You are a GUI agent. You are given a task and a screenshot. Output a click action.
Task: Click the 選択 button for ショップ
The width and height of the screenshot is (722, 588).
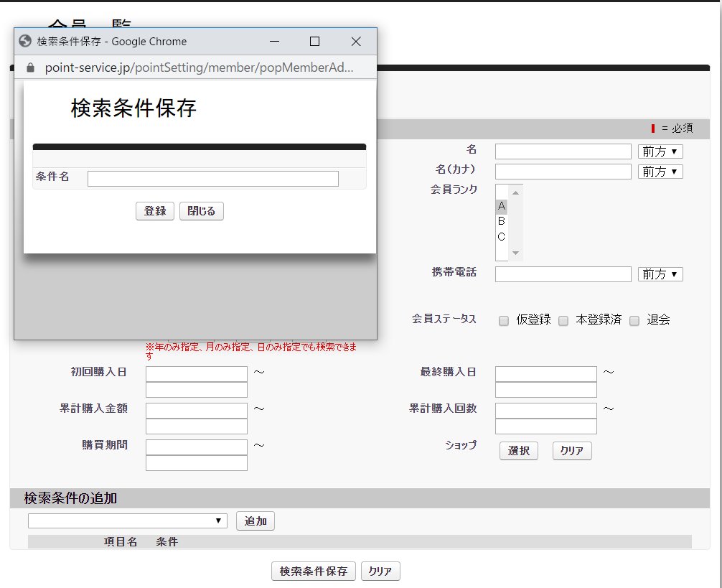(x=519, y=451)
